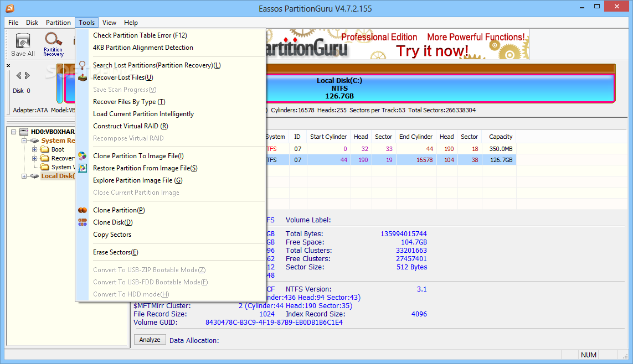The image size is (633, 364).
Task: Open the File menu
Action: pos(13,23)
